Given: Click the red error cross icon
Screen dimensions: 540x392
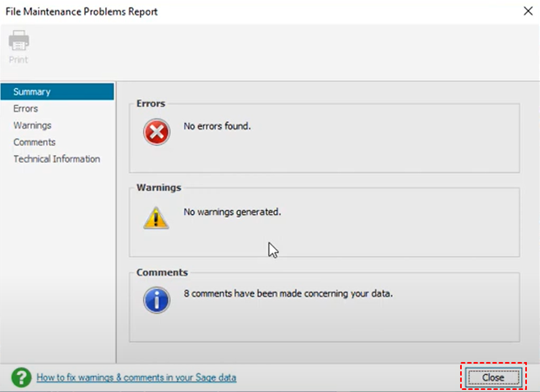Looking at the screenshot, I should tap(157, 132).
